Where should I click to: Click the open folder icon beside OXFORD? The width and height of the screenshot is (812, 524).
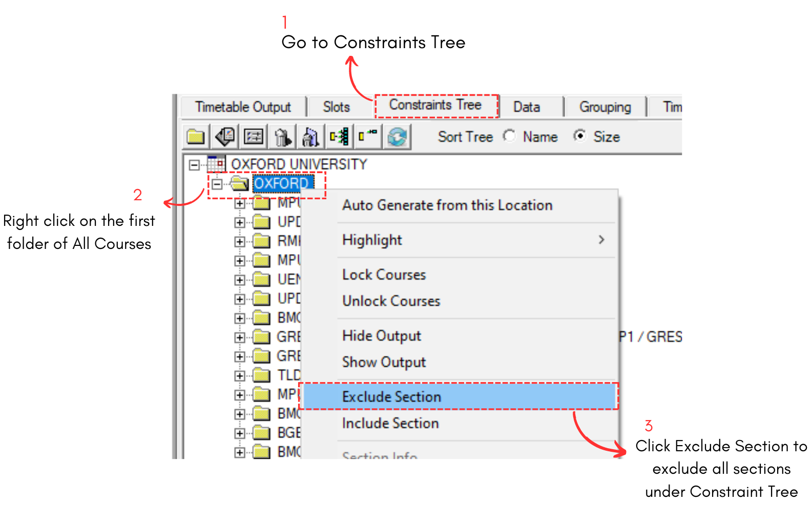click(x=239, y=183)
